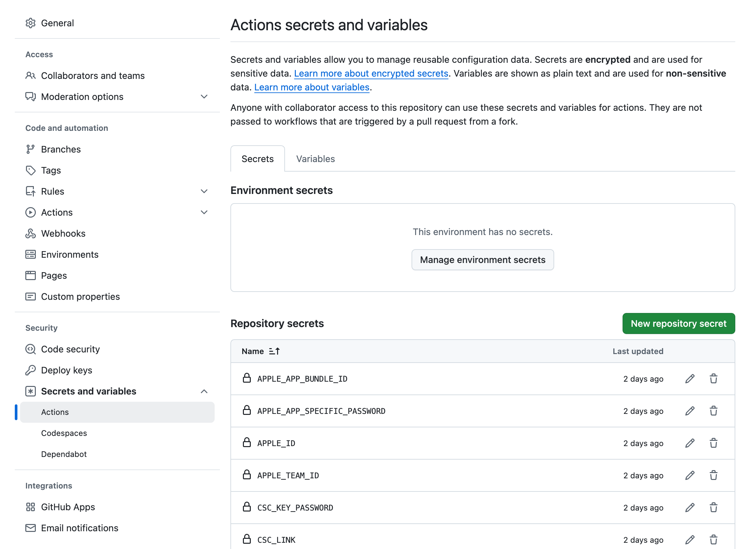Click Manage environment secrets button
756x549 pixels.
click(483, 259)
